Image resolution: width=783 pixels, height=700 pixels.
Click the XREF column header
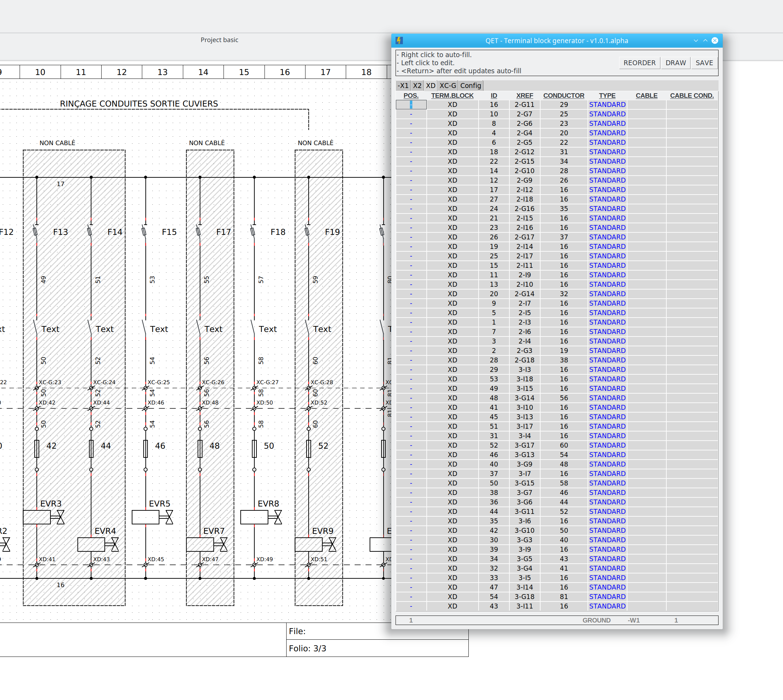click(524, 95)
